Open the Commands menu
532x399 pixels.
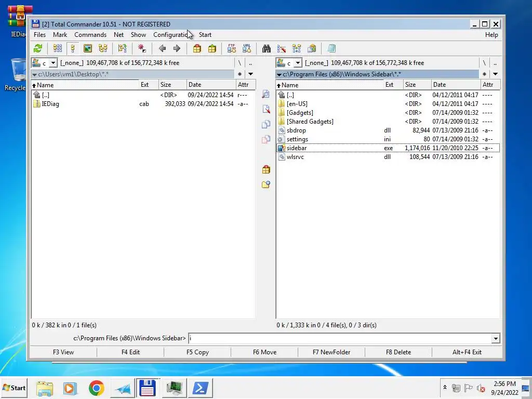pyautogui.click(x=90, y=35)
